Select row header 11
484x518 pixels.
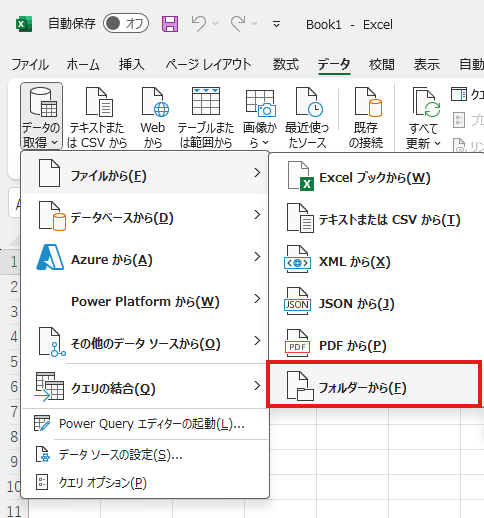(x=14, y=511)
